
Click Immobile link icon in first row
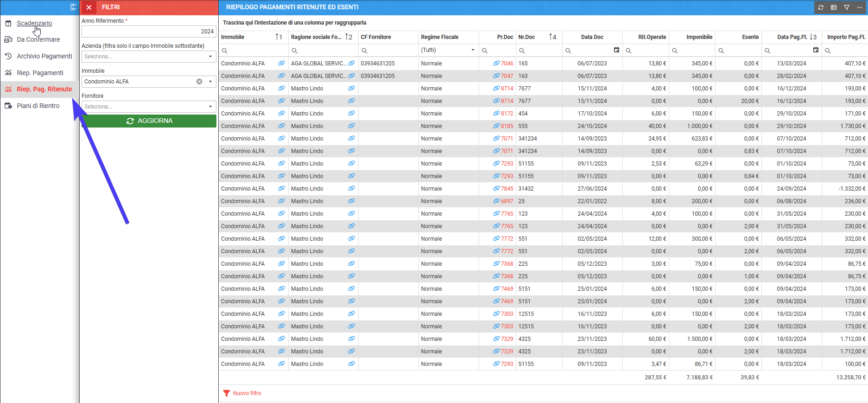(x=281, y=63)
